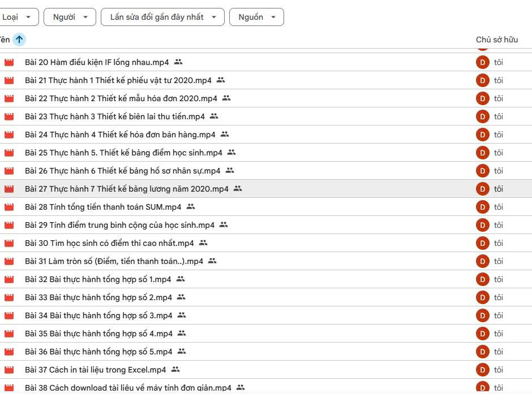Select file Bài 37 Cách in tài liệu trong Excel
Viewport: 532px width, 394px height.
[x=95, y=370]
